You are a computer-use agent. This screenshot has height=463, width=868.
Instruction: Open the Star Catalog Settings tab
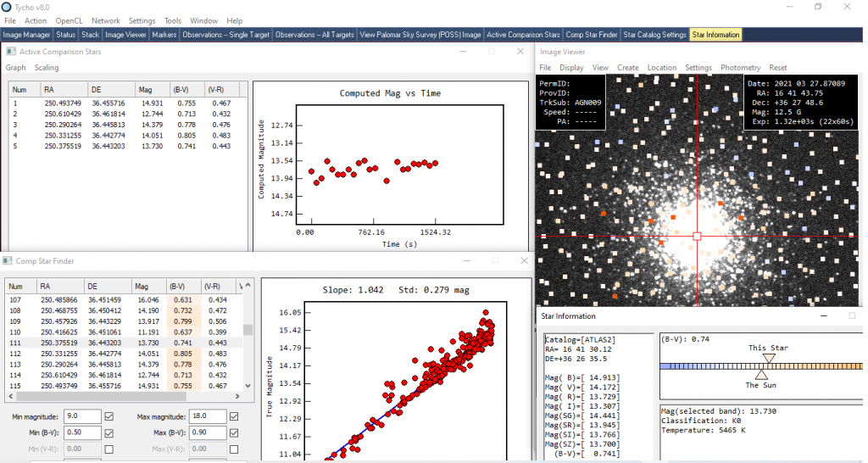[x=654, y=34]
